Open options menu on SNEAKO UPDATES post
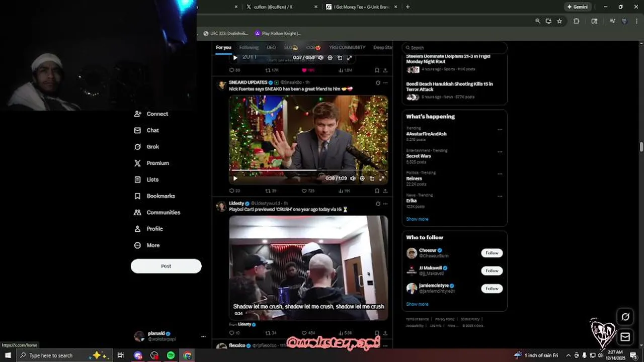Image resolution: width=644 pixels, height=362 pixels. point(385,83)
